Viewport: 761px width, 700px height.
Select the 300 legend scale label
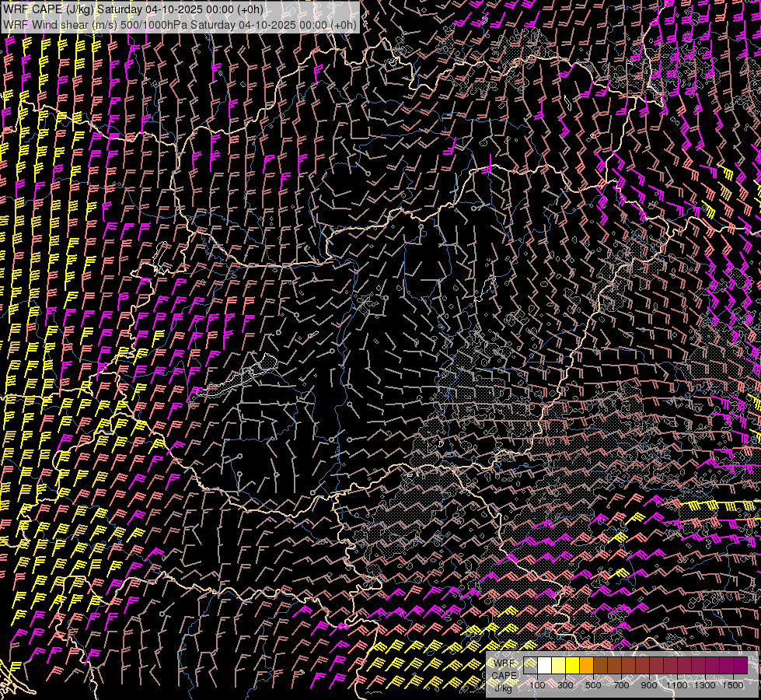click(x=565, y=685)
